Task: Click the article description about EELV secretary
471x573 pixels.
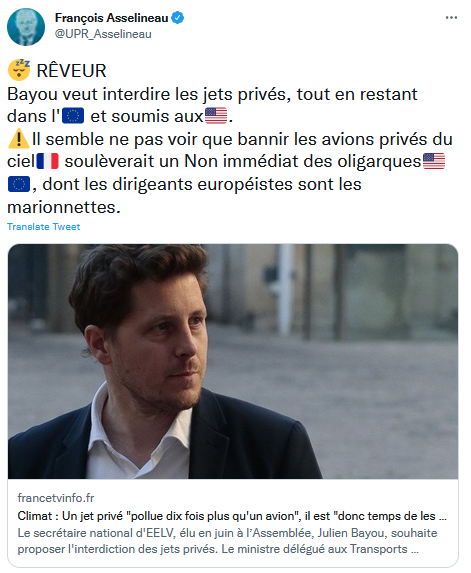Action: pyautogui.click(x=227, y=541)
